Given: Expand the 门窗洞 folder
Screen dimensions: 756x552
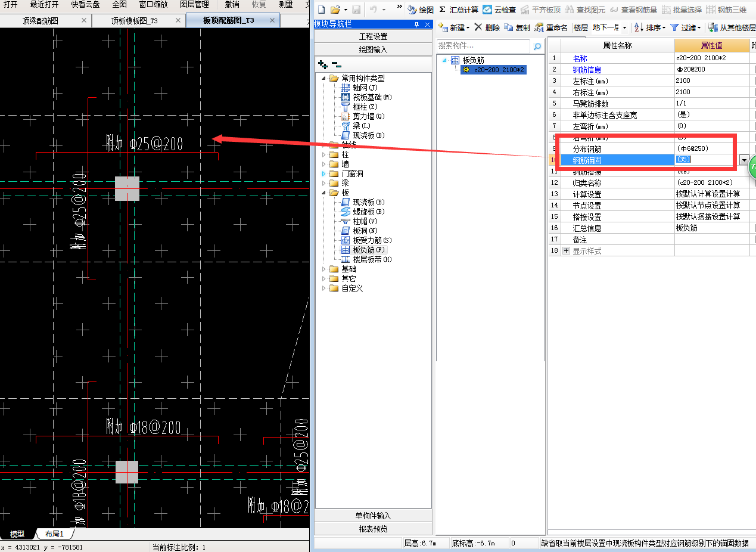Looking at the screenshot, I should [x=325, y=173].
